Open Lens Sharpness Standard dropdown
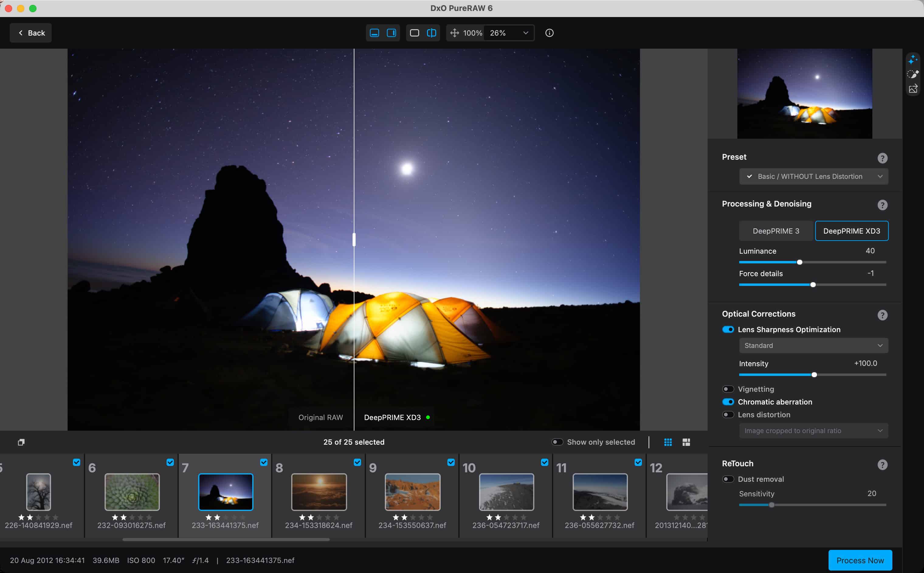Image resolution: width=924 pixels, height=573 pixels. tap(813, 345)
